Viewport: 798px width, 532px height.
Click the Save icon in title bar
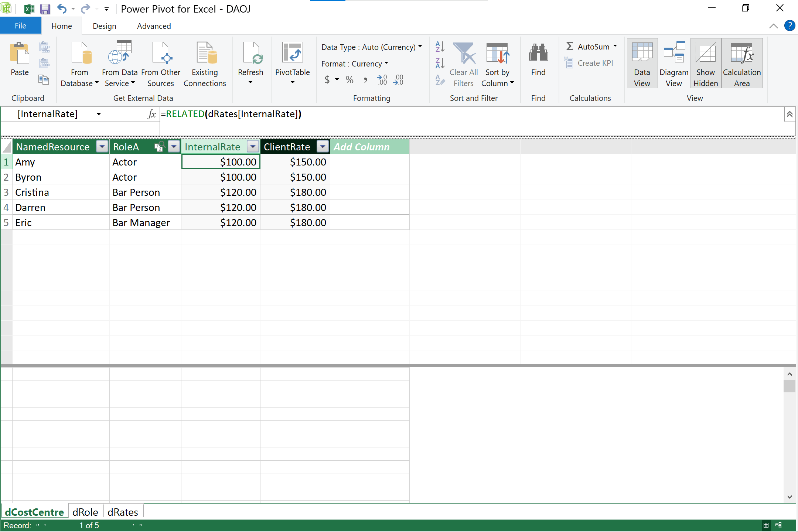click(45, 9)
